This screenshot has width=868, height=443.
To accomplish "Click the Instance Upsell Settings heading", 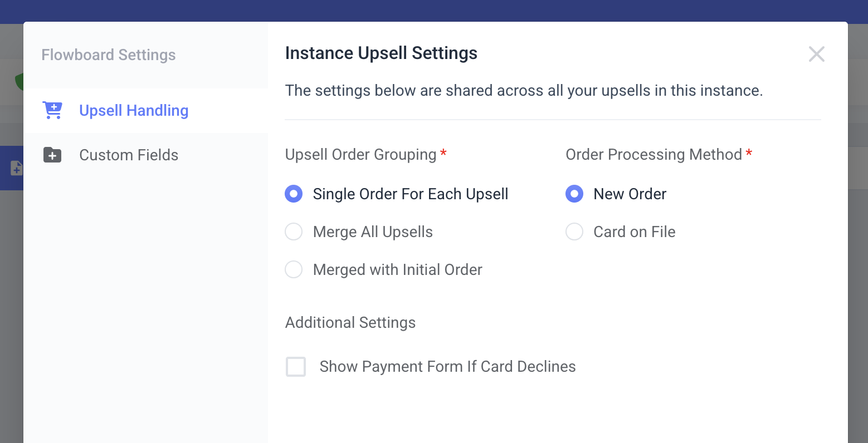I will coord(381,53).
